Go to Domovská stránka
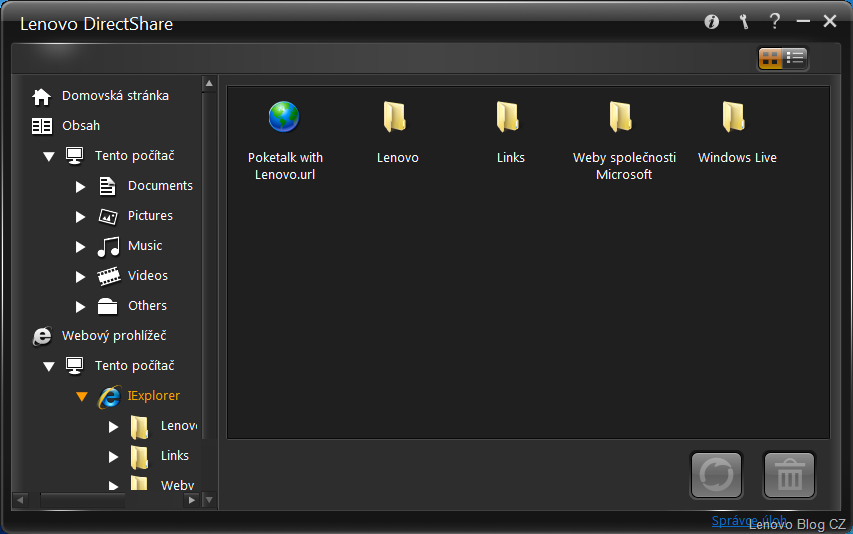 coord(115,96)
